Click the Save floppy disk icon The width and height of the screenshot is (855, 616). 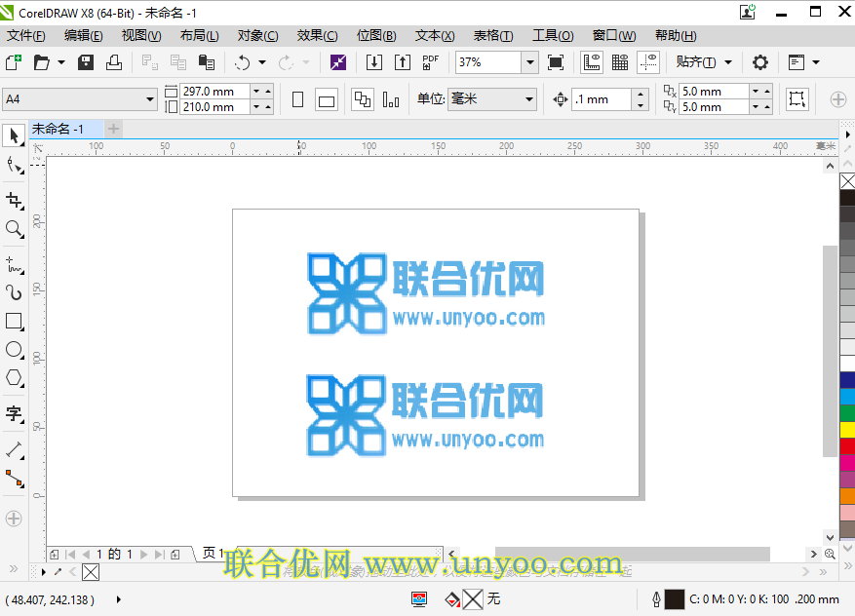coord(86,62)
